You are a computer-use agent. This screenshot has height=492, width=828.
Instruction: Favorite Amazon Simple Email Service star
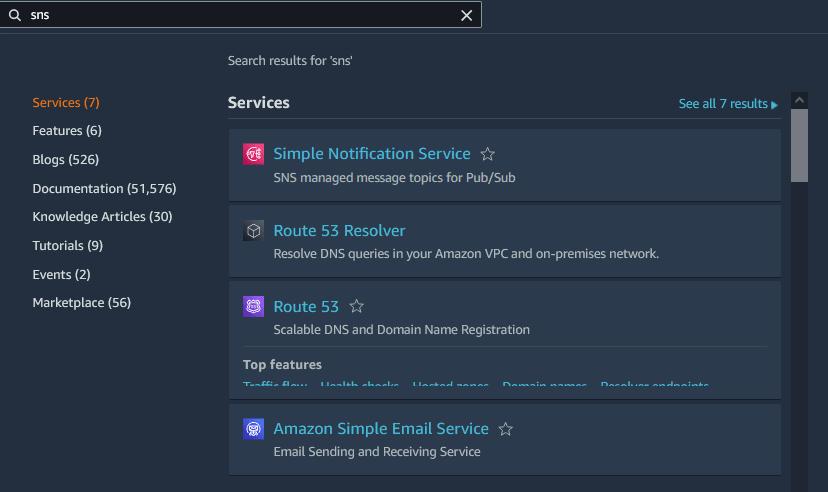(505, 429)
